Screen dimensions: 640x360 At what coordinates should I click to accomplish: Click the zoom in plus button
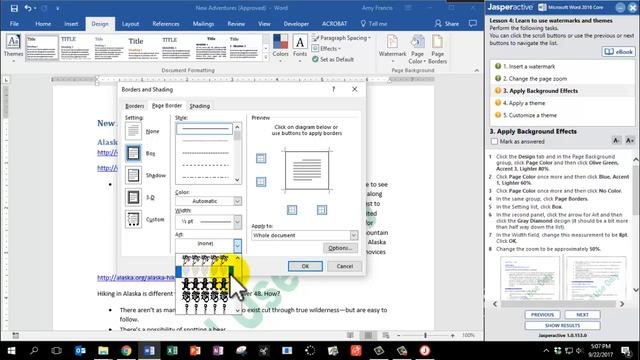click(452, 335)
